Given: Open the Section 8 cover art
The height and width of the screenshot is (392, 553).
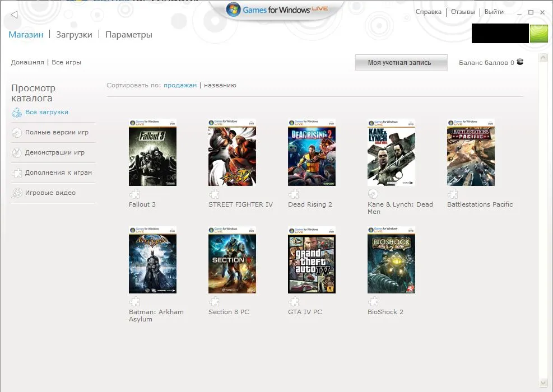Looking at the screenshot, I should click(x=233, y=260).
